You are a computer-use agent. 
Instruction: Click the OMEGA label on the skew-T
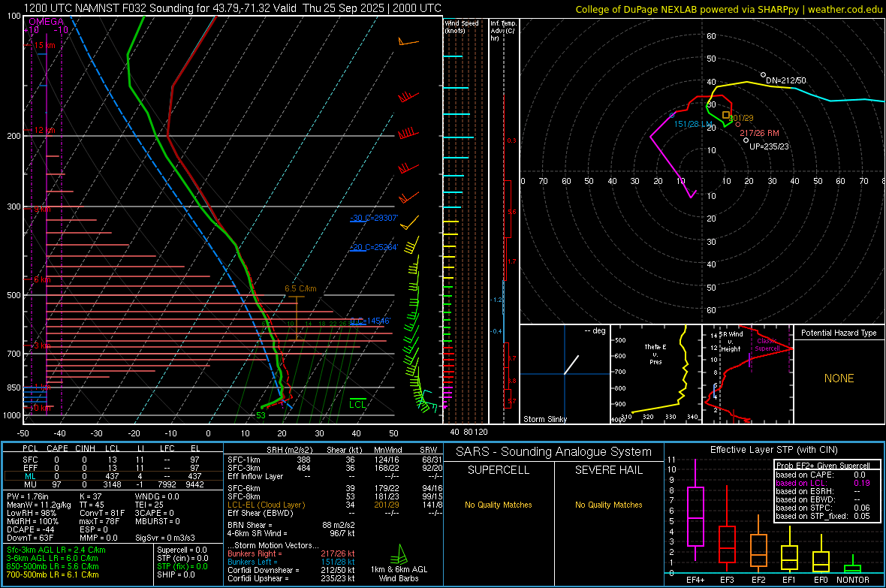click(47, 22)
